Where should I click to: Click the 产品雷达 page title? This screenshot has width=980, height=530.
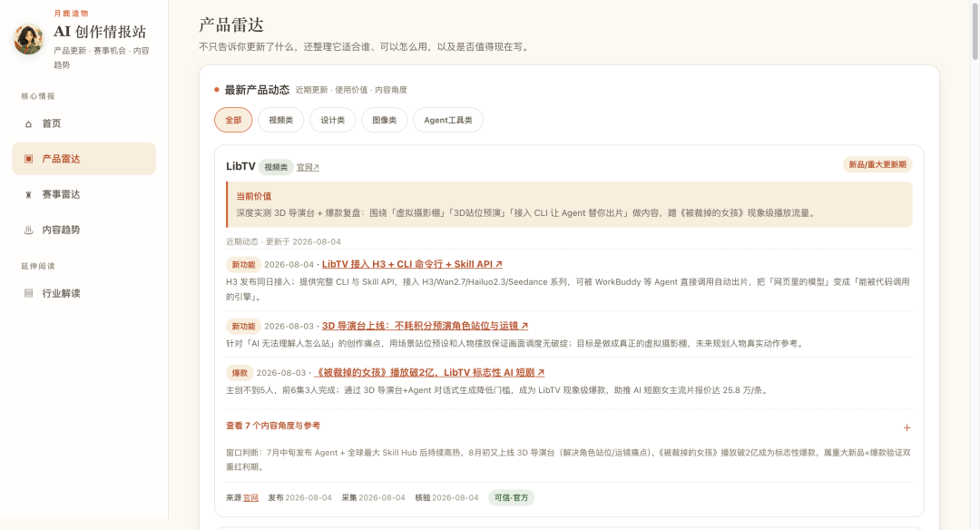pyautogui.click(x=231, y=25)
